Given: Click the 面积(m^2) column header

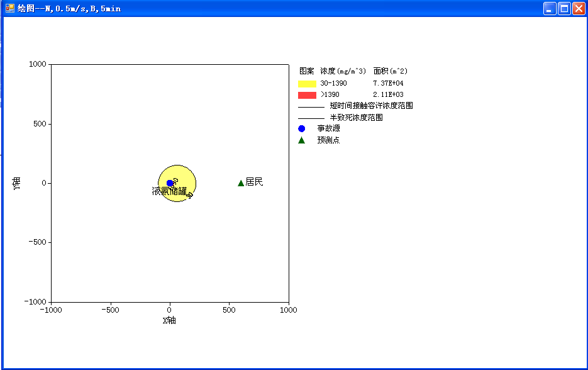Looking at the screenshot, I should 391,71.
